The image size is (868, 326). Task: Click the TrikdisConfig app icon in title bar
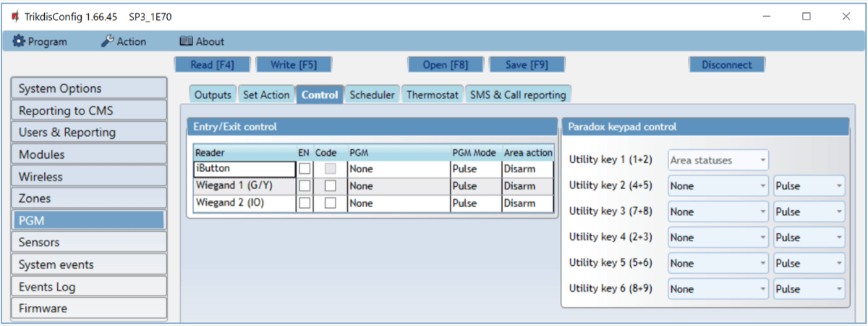coord(14,16)
